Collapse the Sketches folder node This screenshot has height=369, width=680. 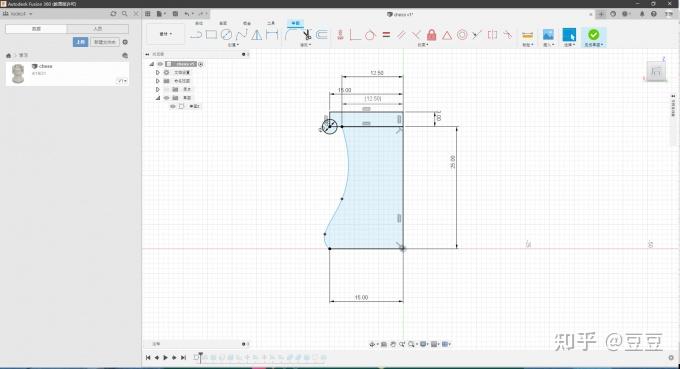point(158,98)
